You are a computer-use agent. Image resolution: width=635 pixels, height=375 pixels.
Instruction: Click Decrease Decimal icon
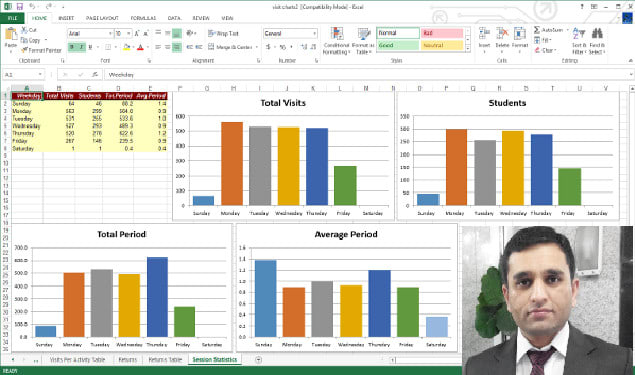tap(313, 47)
